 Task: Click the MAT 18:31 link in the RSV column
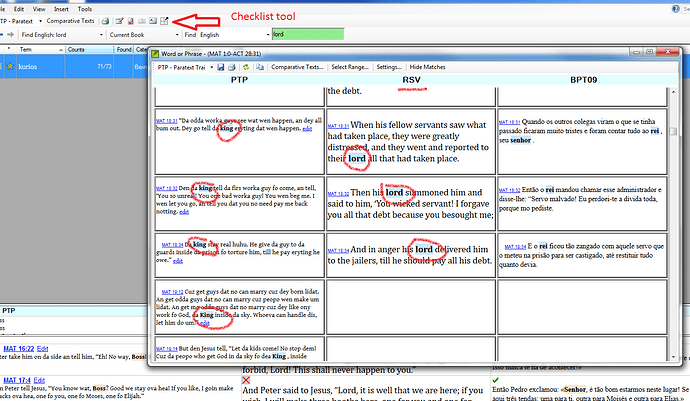coord(338,126)
